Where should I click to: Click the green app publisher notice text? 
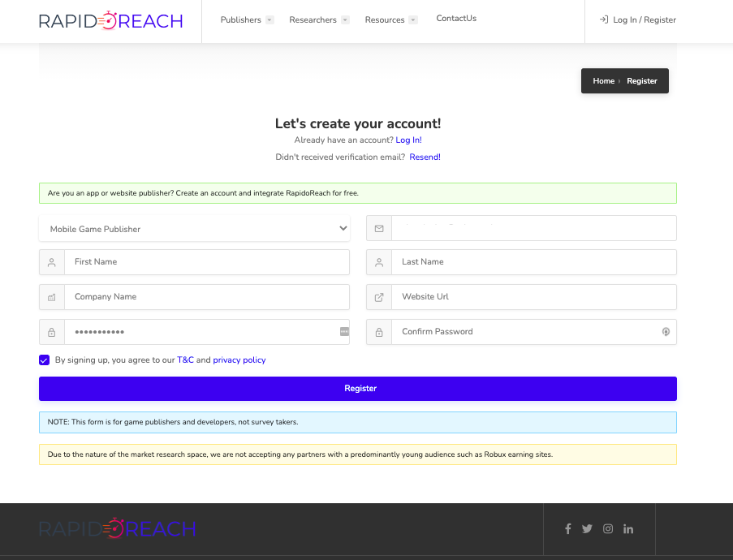pos(203,193)
